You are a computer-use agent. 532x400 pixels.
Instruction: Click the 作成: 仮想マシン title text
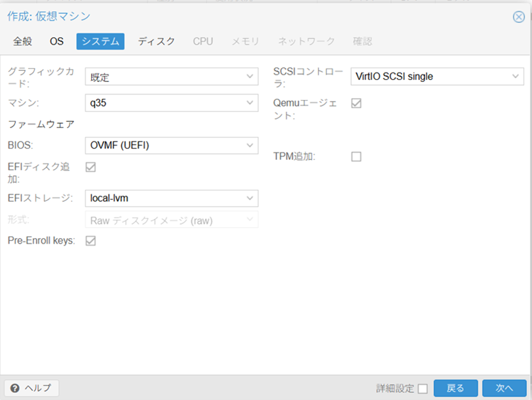49,16
